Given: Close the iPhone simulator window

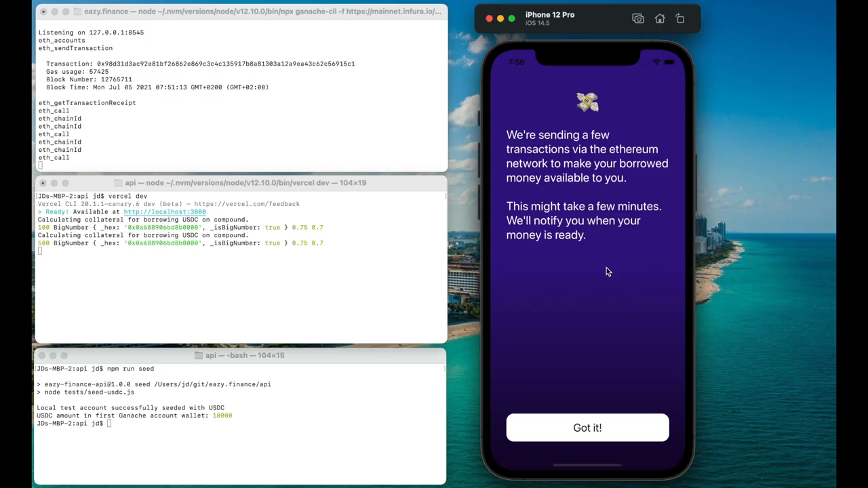Looking at the screenshot, I should point(489,18).
